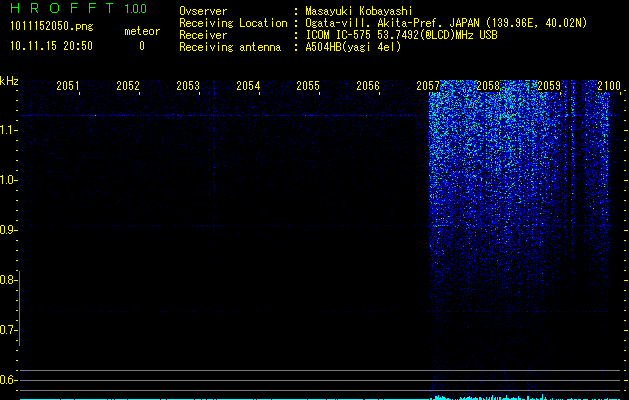
Task: Click the 2058 time axis label
Action: [488, 85]
